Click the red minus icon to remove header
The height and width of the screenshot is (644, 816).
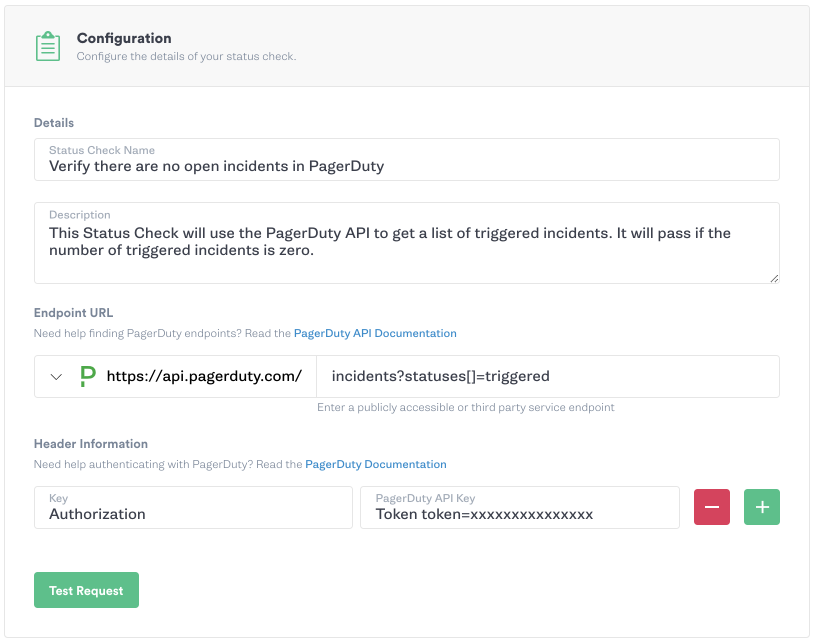tap(712, 507)
